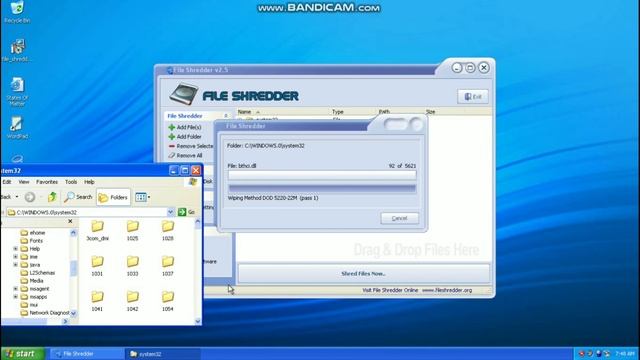640x360 pixels.
Task: Select ehome folder in tree
Action: (33, 233)
